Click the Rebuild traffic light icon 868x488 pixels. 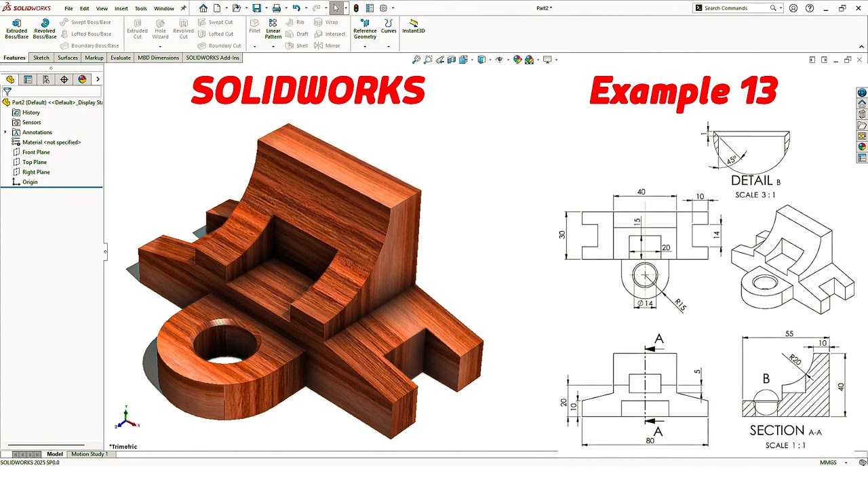(x=357, y=8)
